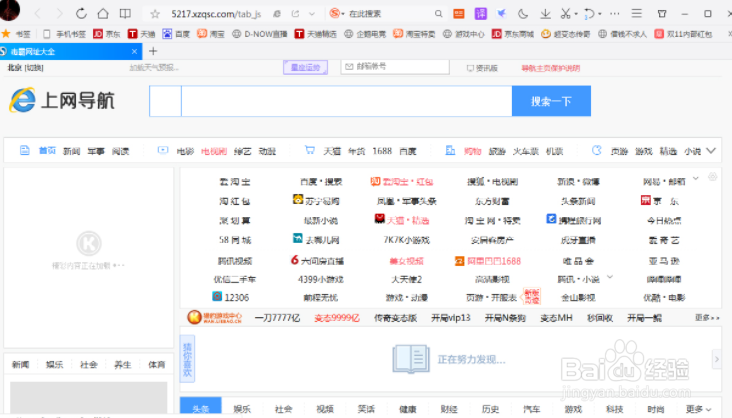Open the orange news extension icon

(x=459, y=14)
